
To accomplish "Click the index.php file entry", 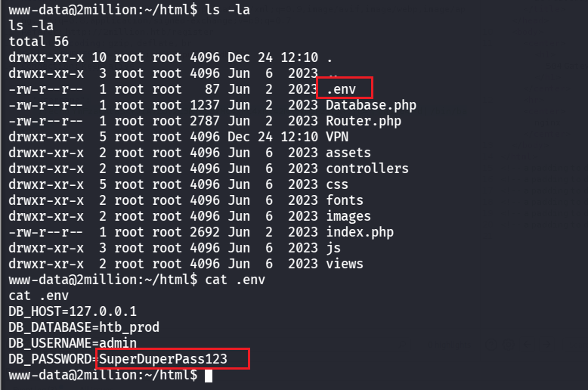I will pos(360,232).
